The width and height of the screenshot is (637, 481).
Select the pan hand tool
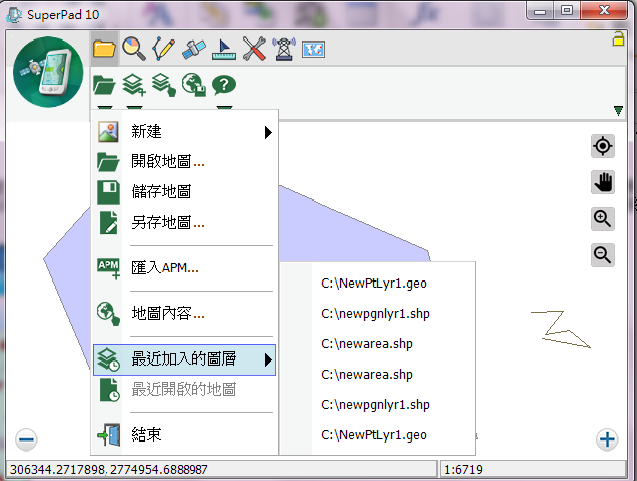(x=602, y=182)
